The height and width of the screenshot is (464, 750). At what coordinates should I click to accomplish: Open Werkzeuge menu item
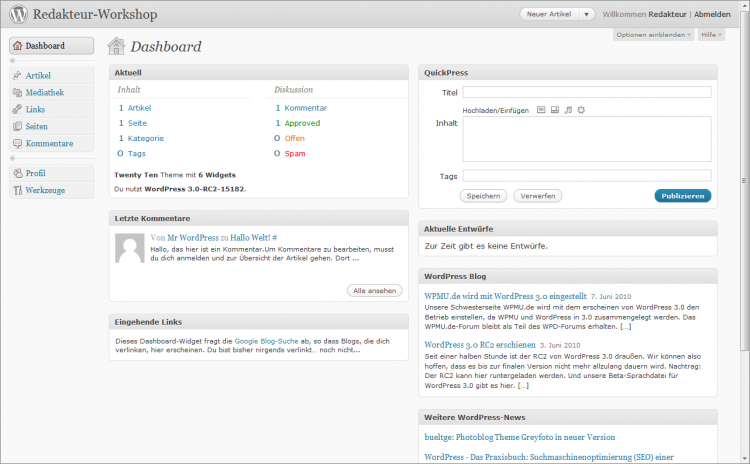coord(52,190)
